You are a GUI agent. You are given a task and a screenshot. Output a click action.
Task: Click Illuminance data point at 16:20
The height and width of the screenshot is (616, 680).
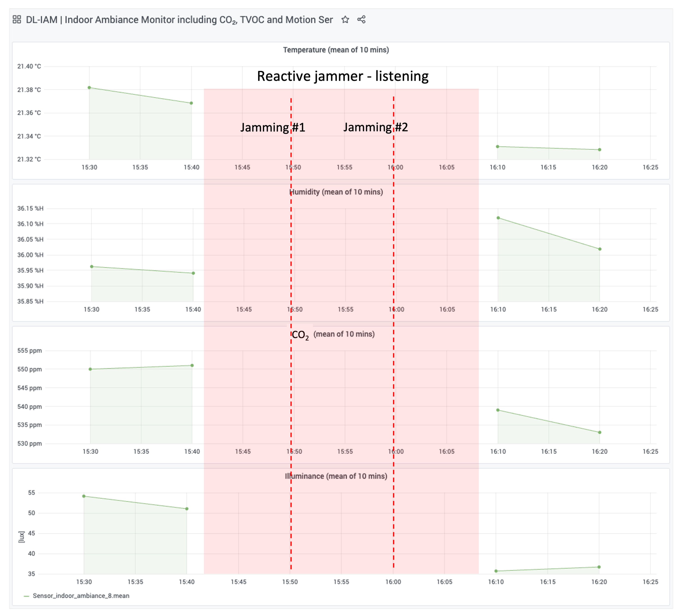pos(599,567)
